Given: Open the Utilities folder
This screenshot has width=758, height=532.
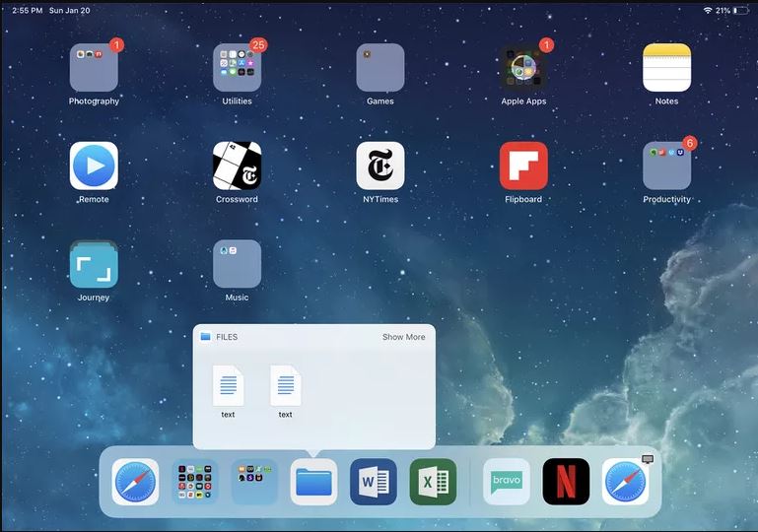Looking at the screenshot, I should click(237, 68).
